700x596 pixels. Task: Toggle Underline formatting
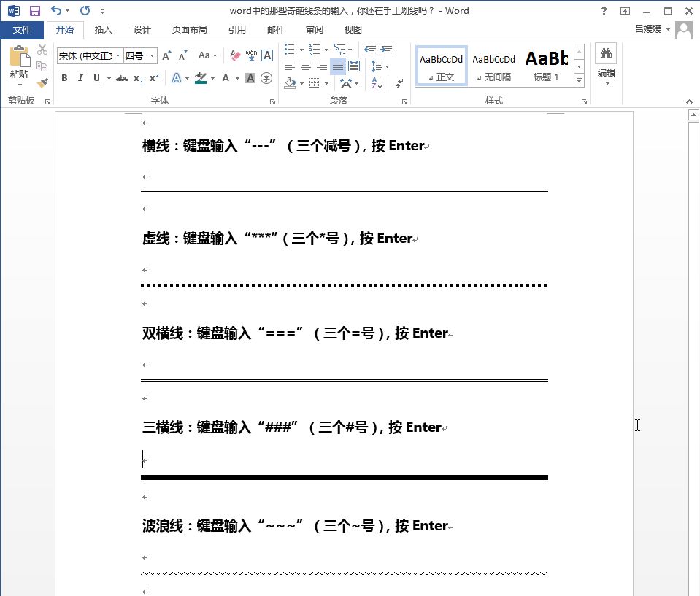96,78
